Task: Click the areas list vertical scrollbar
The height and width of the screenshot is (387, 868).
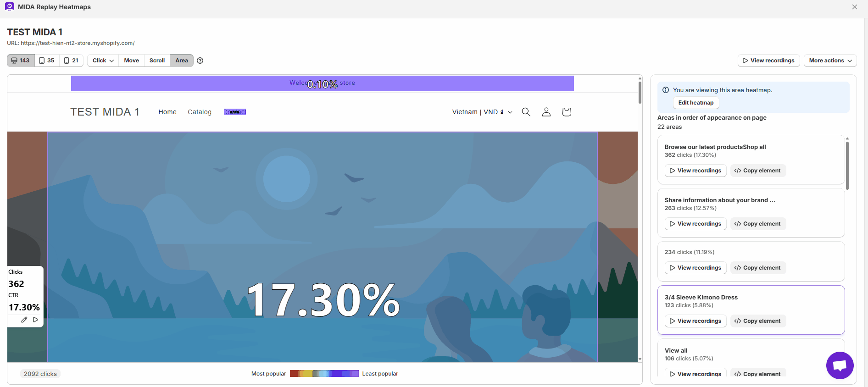Action: tap(847, 165)
